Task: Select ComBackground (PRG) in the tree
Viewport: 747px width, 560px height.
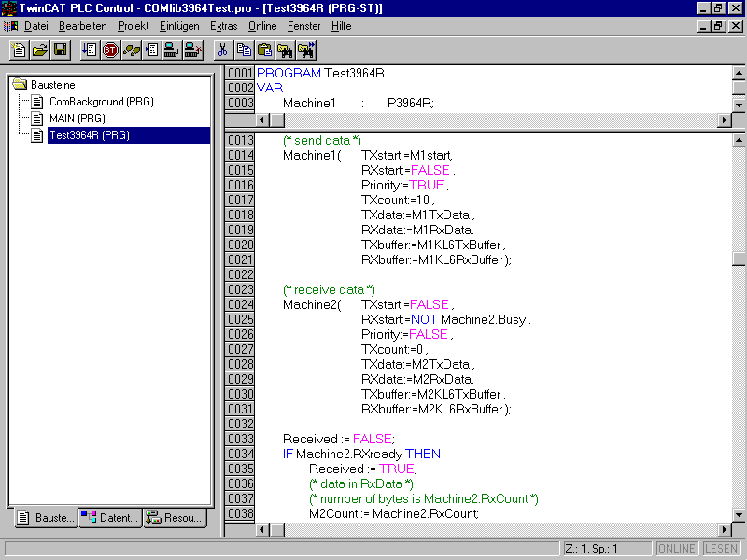Action: 99,102
